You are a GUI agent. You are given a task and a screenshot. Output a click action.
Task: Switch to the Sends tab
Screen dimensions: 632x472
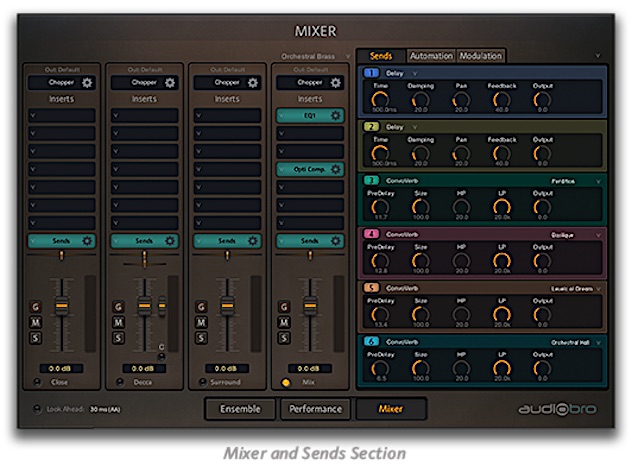click(381, 56)
